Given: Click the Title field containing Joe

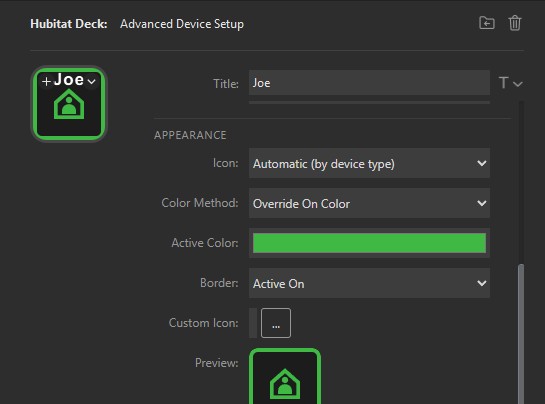Looking at the screenshot, I should (369, 83).
